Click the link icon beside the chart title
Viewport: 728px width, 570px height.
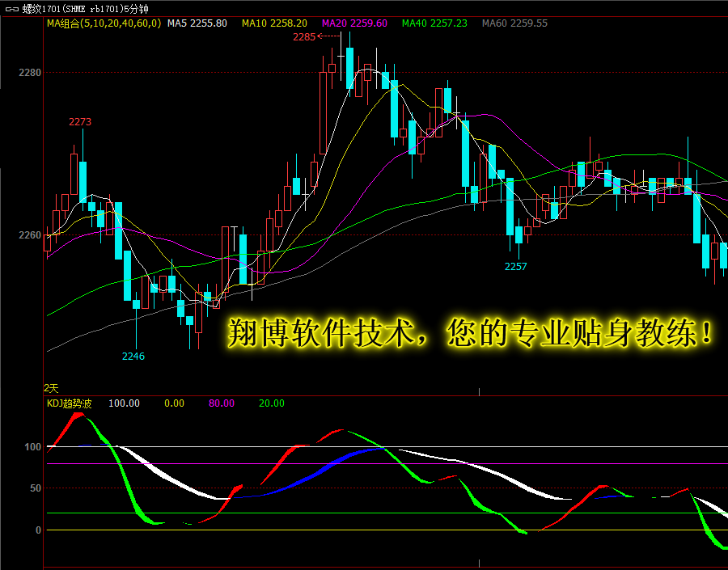[11, 9]
